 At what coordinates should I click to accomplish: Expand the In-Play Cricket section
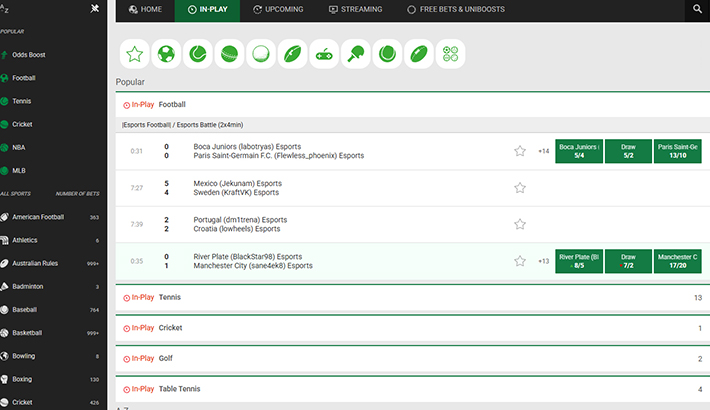[413, 328]
